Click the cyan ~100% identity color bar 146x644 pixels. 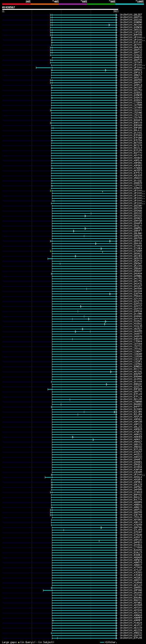130,4
